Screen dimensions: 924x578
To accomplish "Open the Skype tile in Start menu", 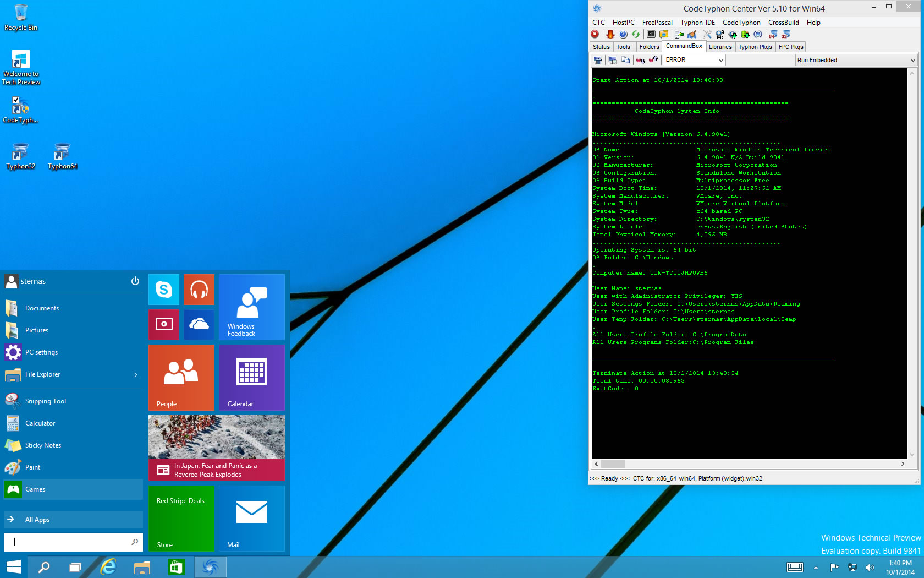I will coord(164,290).
